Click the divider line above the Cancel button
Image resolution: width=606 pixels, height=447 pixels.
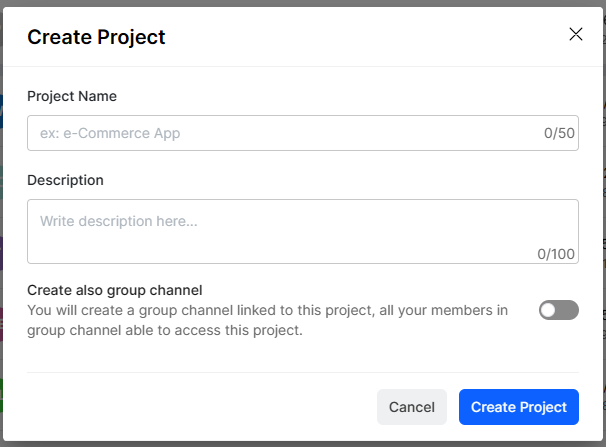point(302,372)
